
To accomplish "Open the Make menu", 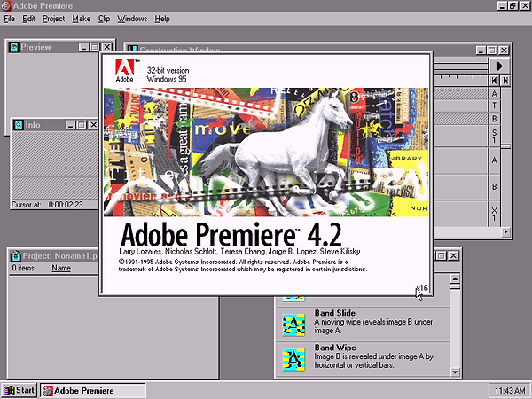I will click(82, 19).
